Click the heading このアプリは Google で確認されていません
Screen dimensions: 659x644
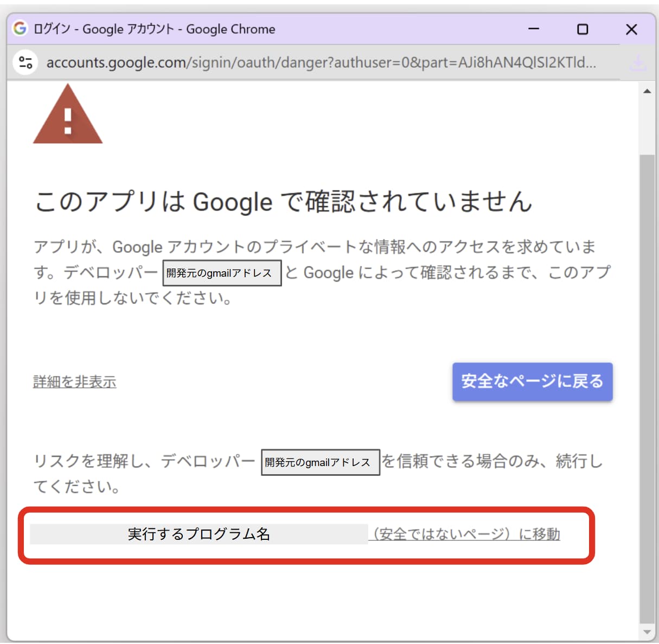[284, 202]
